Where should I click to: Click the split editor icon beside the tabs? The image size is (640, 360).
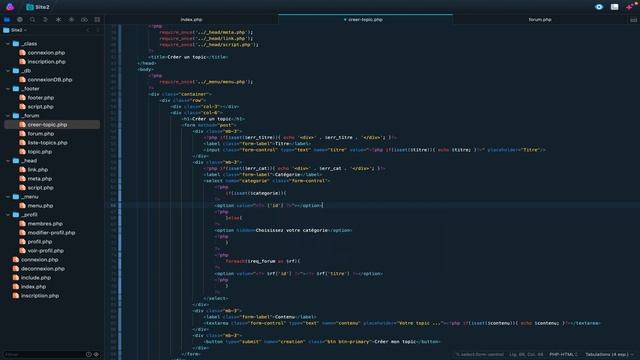pos(633,20)
